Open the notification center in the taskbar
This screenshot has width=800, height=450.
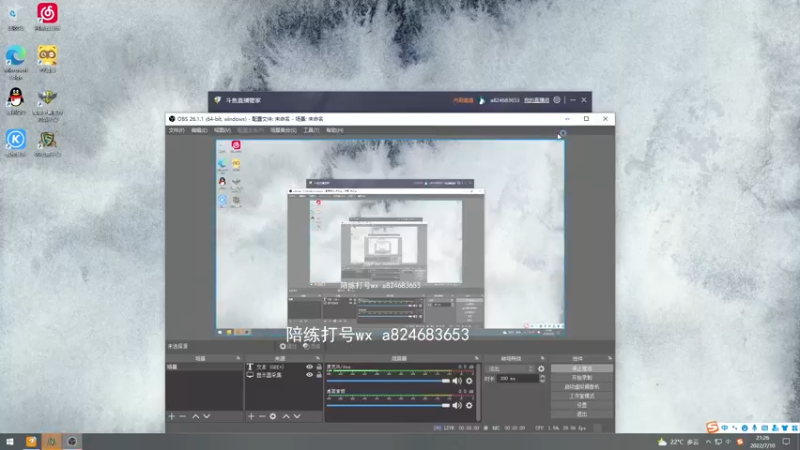786,441
